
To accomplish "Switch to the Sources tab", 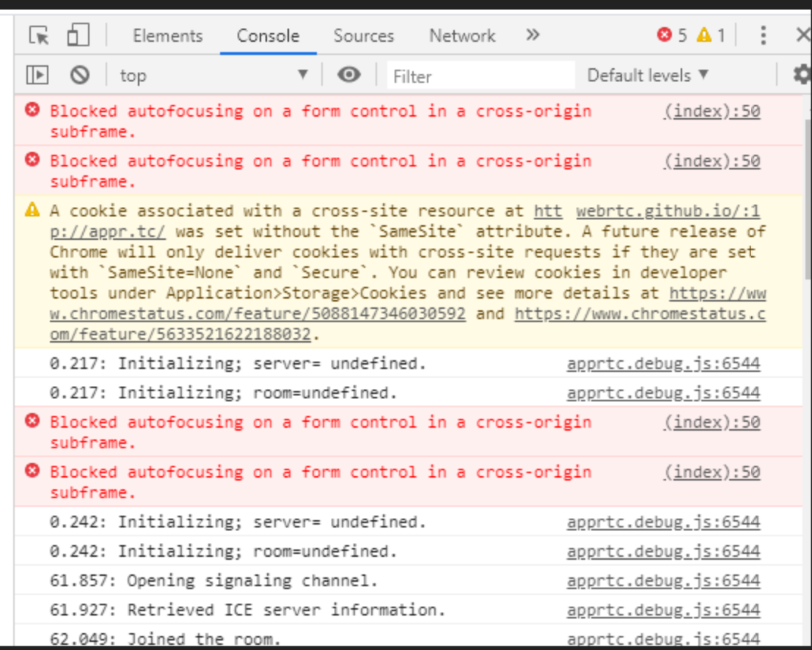I will [364, 36].
